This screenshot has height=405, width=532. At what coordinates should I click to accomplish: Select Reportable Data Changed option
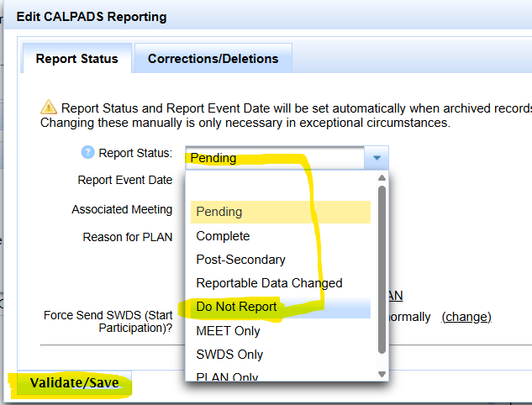pyautogui.click(x=280, y=283)
